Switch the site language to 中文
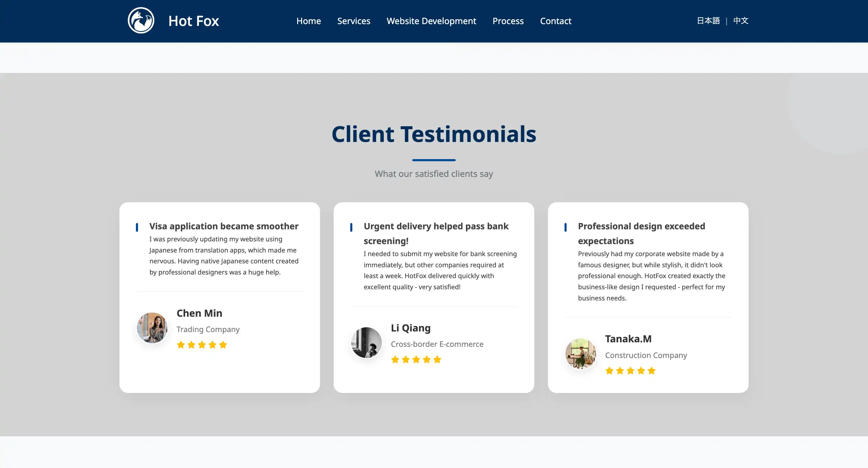The image size is (868, 468). tap(741, 20)
